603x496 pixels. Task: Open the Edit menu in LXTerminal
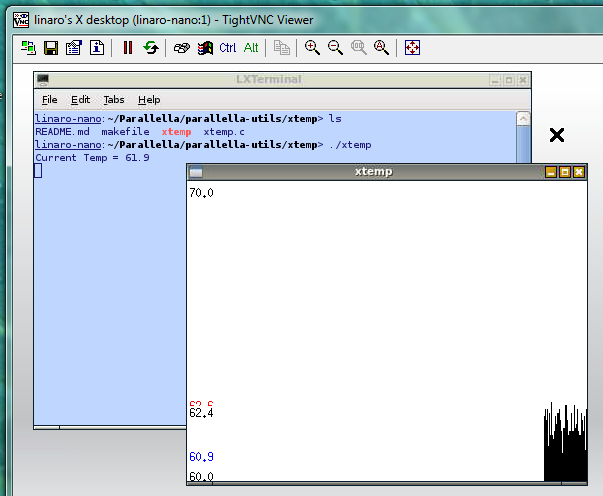(x=80, y=100)
